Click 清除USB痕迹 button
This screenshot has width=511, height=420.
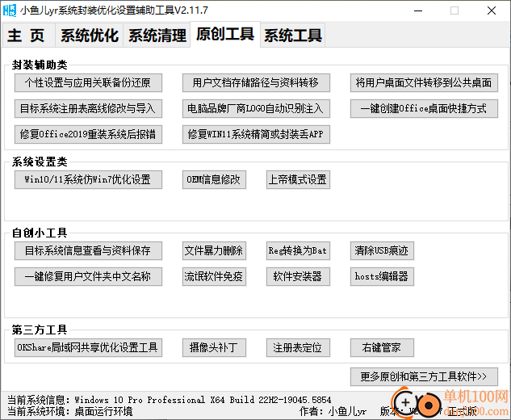(382, 250)
